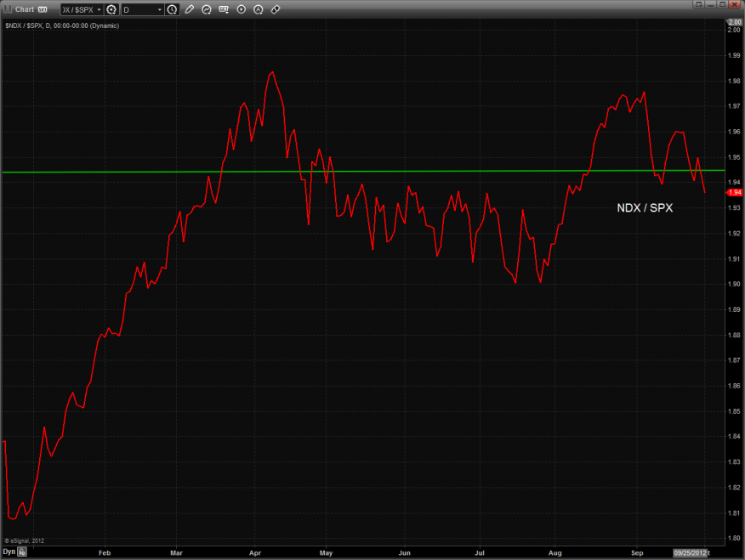Select the pencil drawing tools icon
The image size is (745, 560).
[190, 9]
